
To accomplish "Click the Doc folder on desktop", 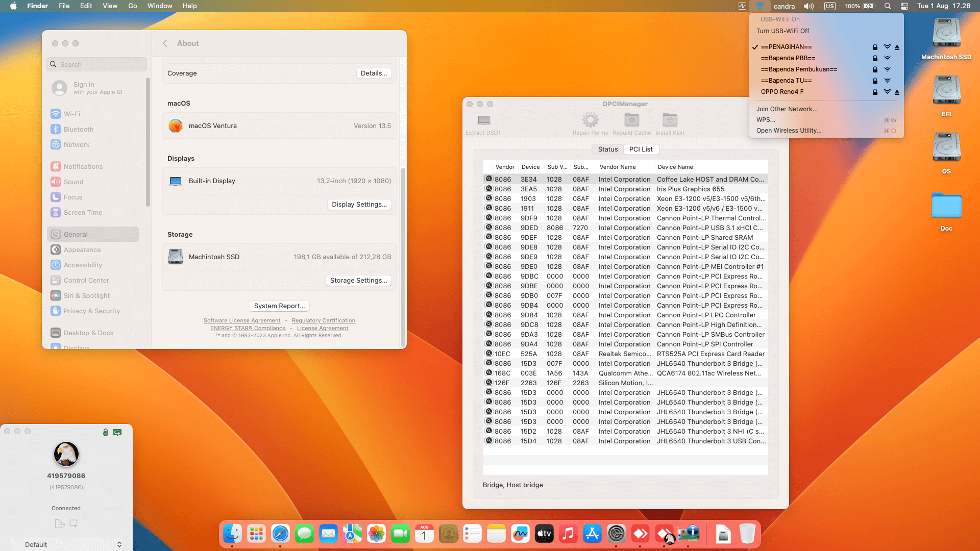I will [946, 211].
